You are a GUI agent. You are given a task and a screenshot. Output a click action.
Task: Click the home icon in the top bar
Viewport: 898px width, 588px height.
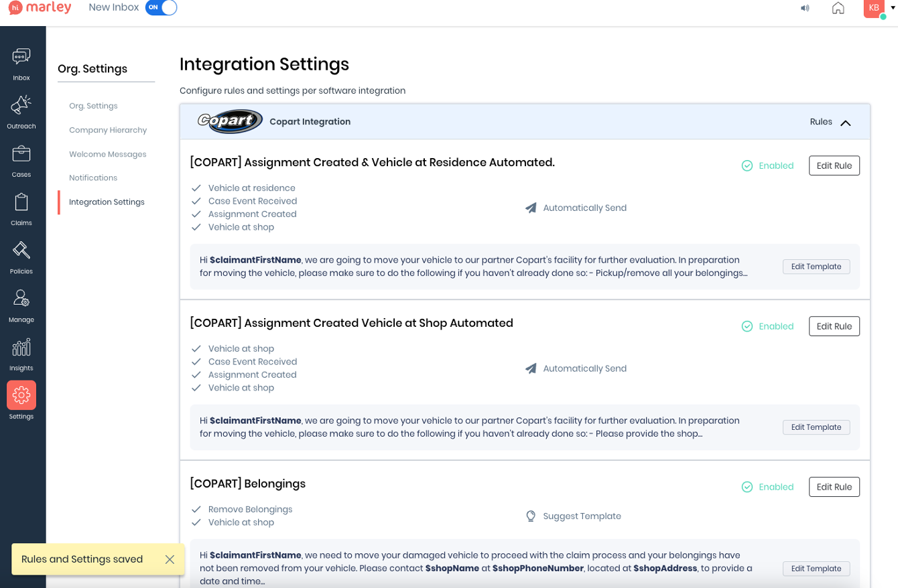[838, 8]
